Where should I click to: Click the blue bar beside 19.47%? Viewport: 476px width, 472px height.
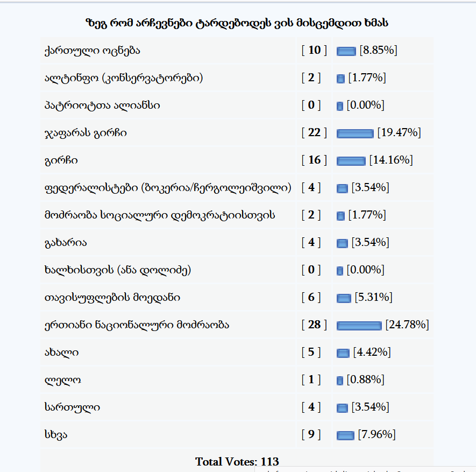point(354,133)
